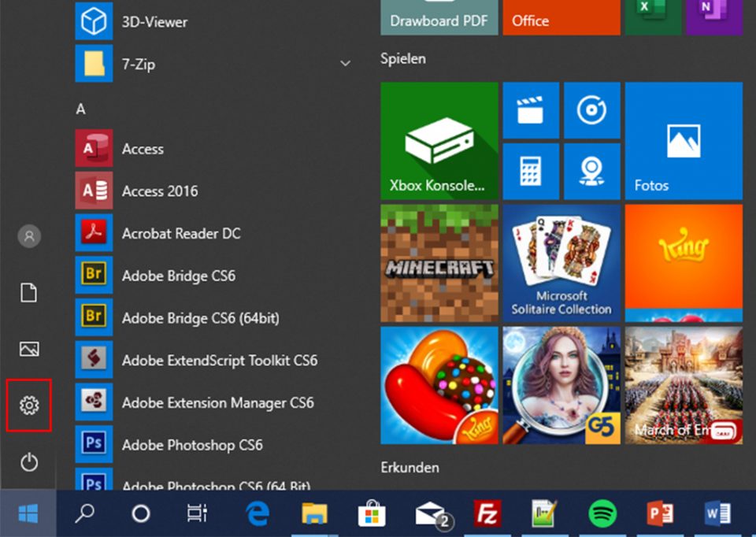Viewport: 756px width, 537px height.
Task: Start Access 2016 from the list
Action: pos(159,191)
